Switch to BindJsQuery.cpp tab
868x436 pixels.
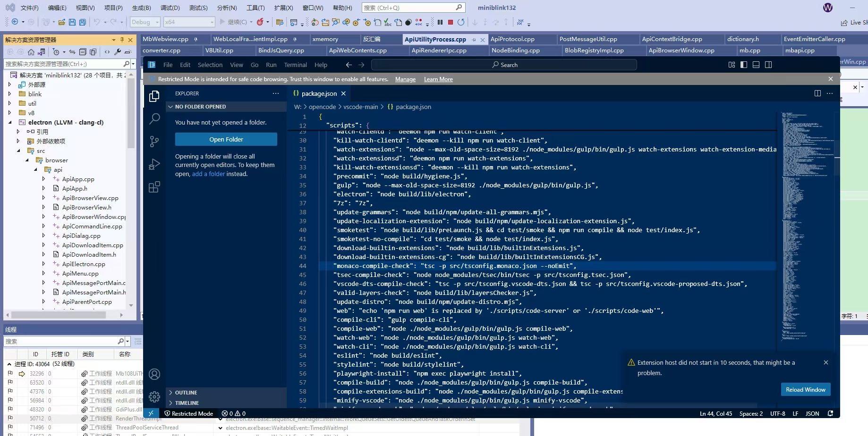click(x=281, y=50)
